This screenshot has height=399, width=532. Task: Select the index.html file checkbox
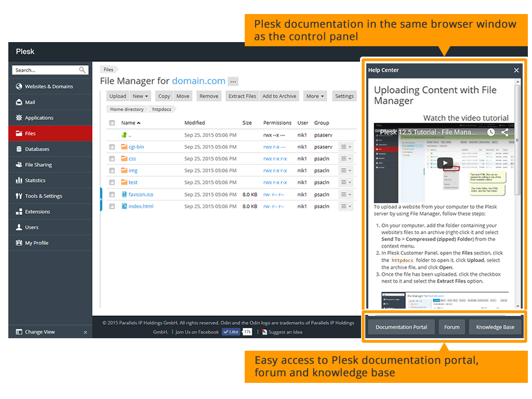(x=112, y=206)
